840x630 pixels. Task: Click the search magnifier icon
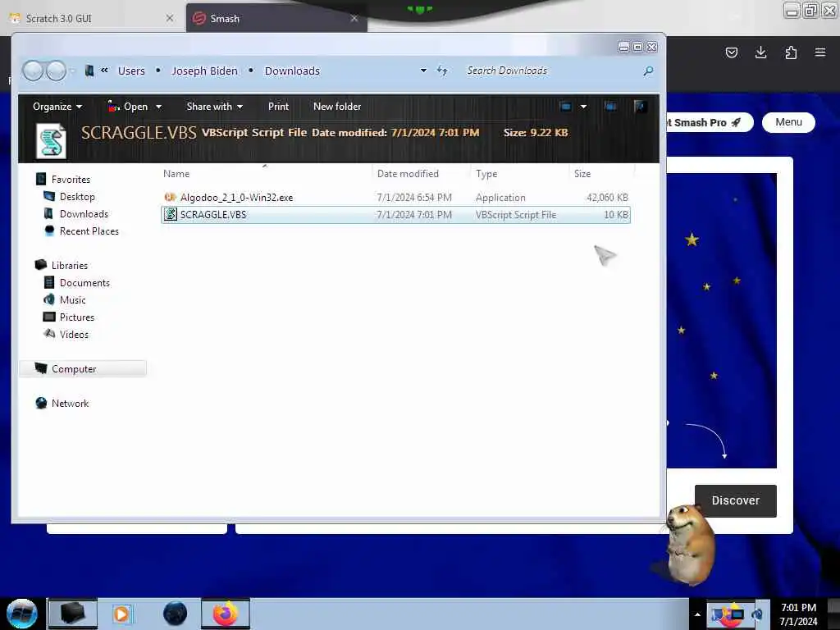point(648,71)
